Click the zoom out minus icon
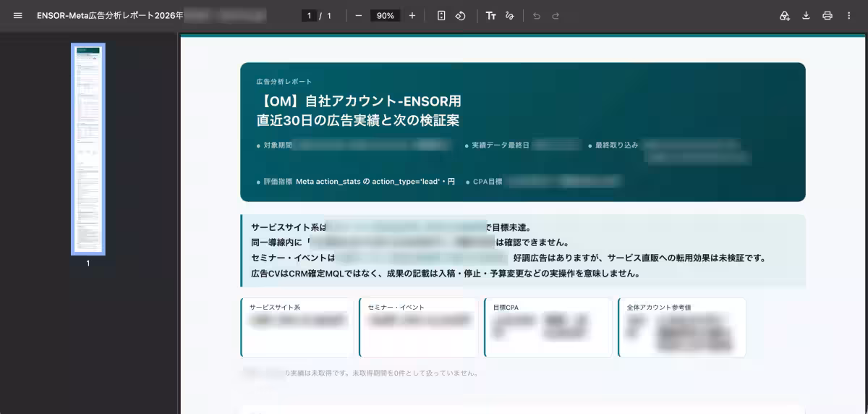Screen dimensions: 868x414 pos(359,15)
